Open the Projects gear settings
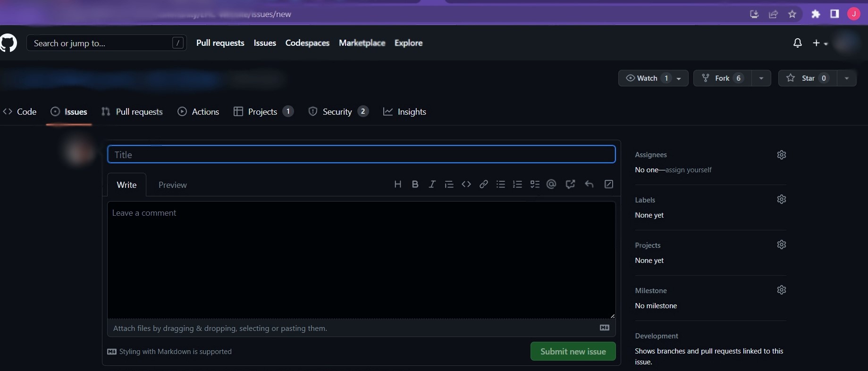The height and width of the screenshot is (371, 868). [x=782, y=245]
